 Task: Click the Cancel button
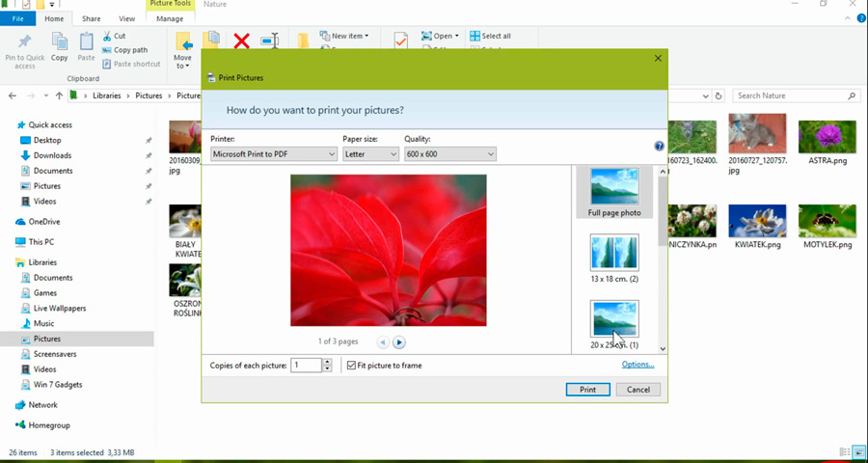638,390
